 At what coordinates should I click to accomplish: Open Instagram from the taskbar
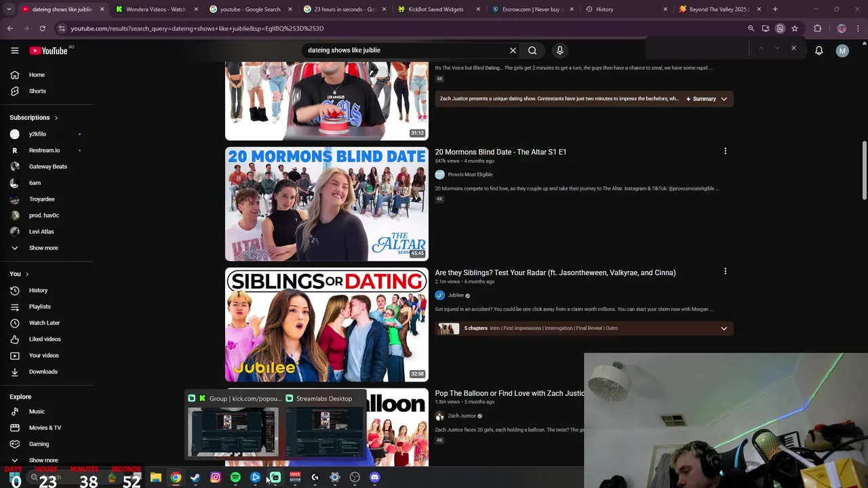click(216, 478)
